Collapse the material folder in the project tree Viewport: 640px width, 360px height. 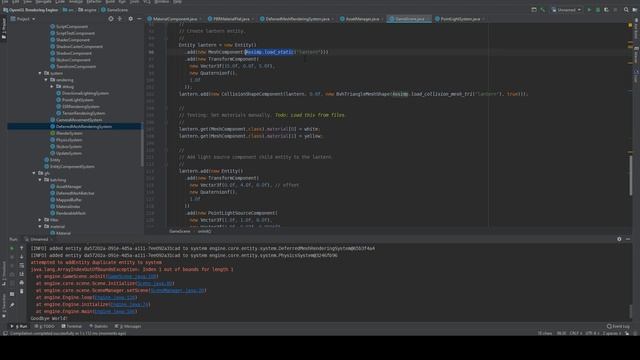(40, 227)
